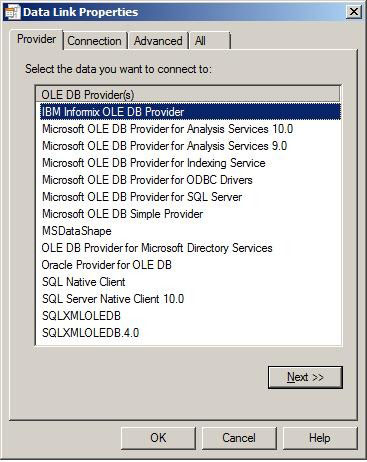
Task: Click the Data Link Properties title icon
Action: pos(13,12)
